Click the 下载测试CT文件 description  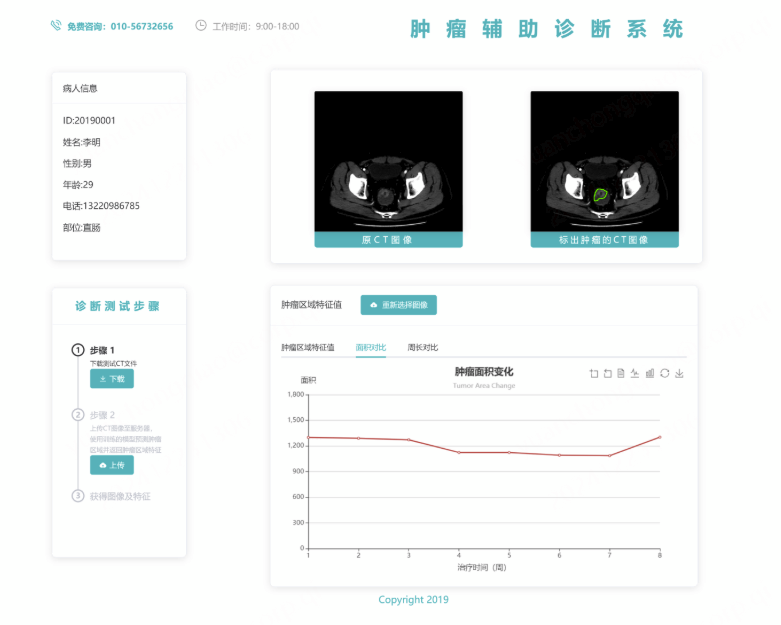pos(114,364)
